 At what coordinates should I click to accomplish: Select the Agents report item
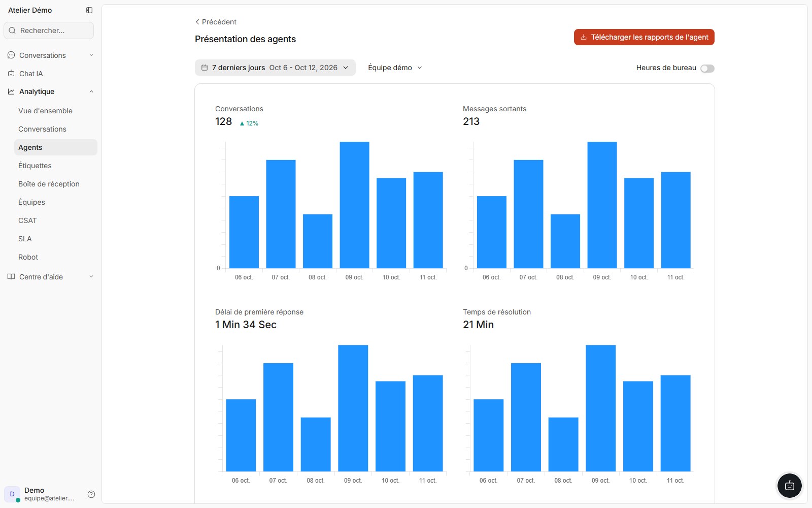click(56, 147)
